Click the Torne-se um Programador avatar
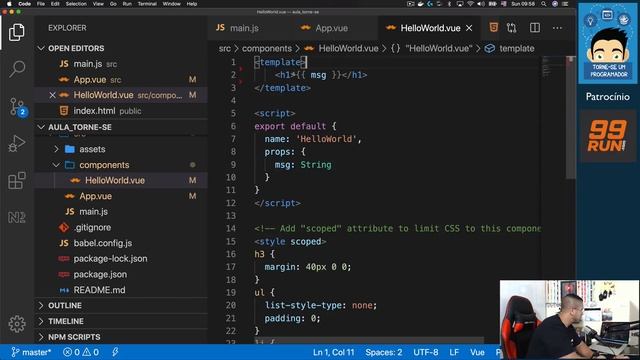 click(608, 43)
